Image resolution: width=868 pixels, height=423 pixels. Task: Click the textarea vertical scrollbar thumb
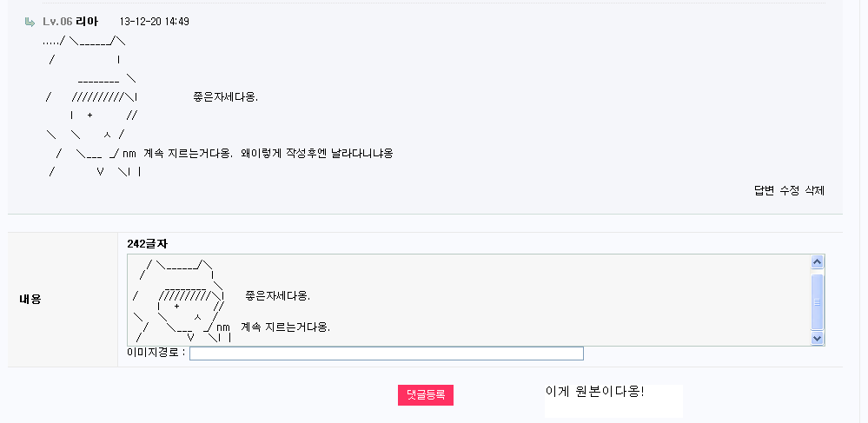pyautogui.click(x=817, y=301)
